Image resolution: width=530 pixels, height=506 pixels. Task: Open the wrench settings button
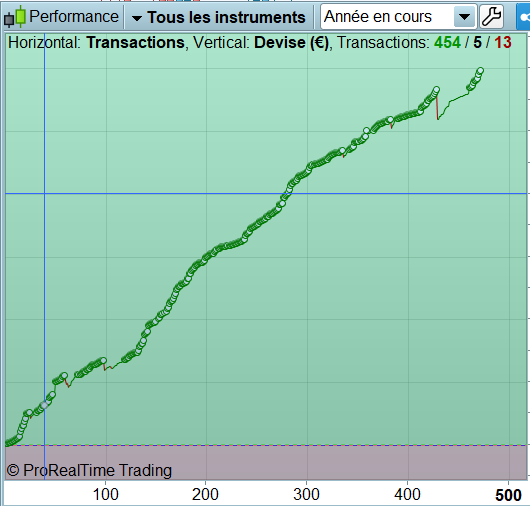click(491, 17)
